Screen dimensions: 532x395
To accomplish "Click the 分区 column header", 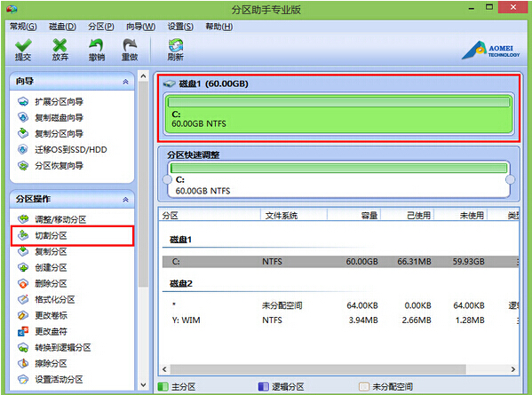I will (x=210, y=216).
